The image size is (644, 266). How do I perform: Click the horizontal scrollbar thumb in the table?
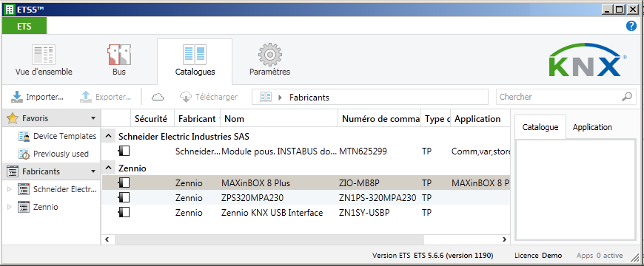tap(270, 239)
